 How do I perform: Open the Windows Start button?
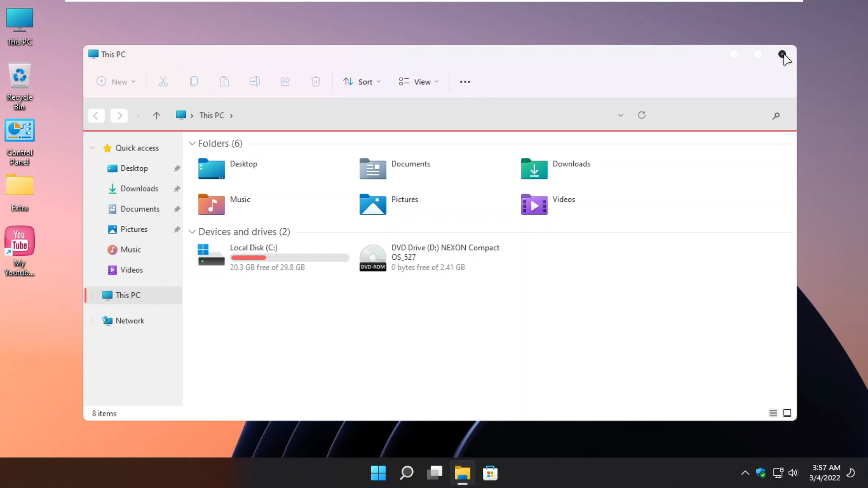point(378,473)
